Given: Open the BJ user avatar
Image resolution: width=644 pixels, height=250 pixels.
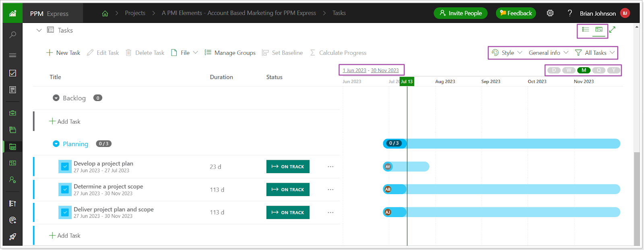Looking at the screenshot, I should click(x=625, y=13).
